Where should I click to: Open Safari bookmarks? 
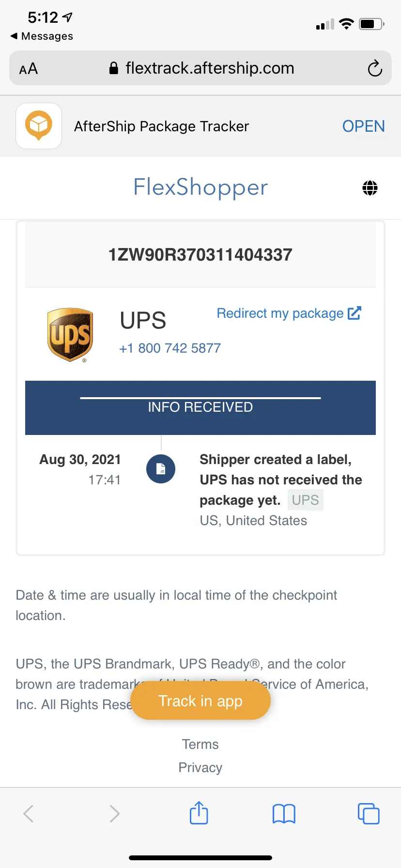[284, 813]
